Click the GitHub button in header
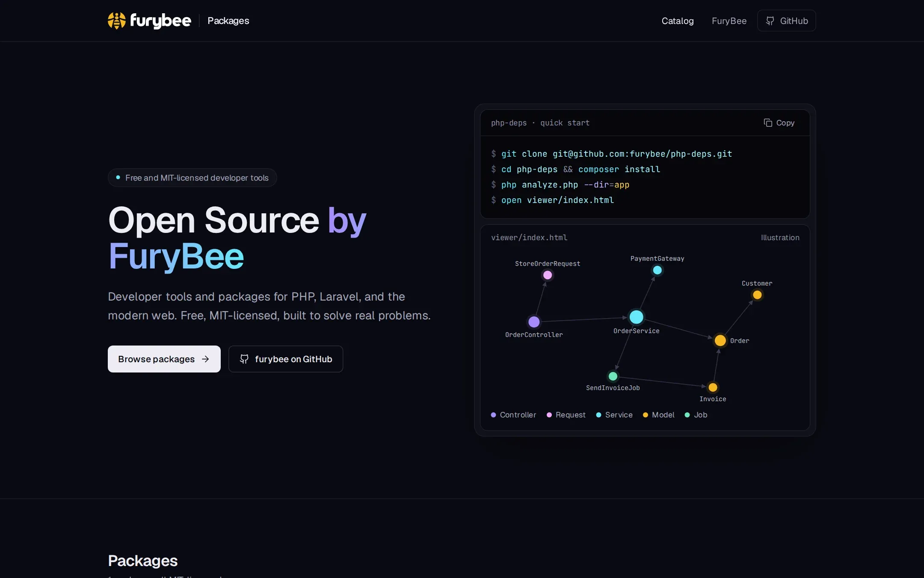This screenshot has height=578, width=924. (786, 21)
